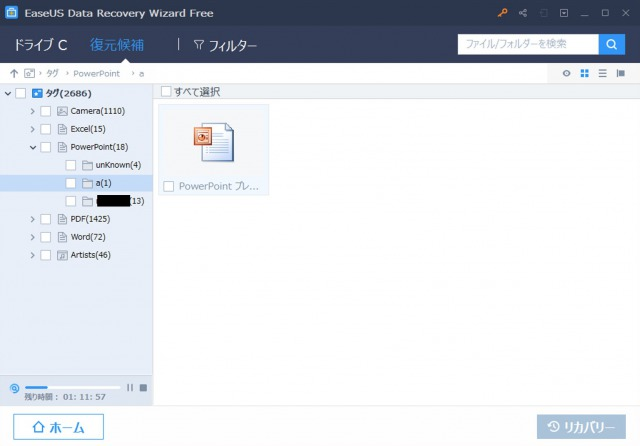This screenshot has width=640, height=446.
Task: Click PowerPoint in the breadcrumb path
Action: point(96,73)
